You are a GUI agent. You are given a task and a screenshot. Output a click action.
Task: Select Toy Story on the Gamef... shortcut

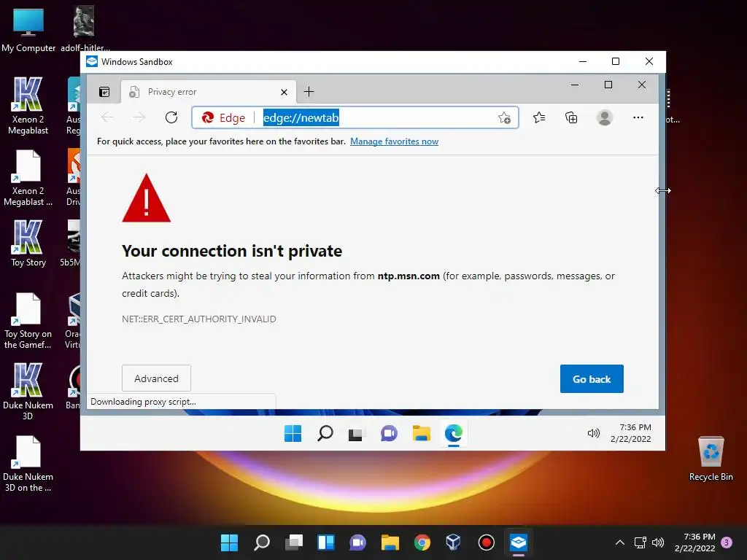click(x=28, y=321)
